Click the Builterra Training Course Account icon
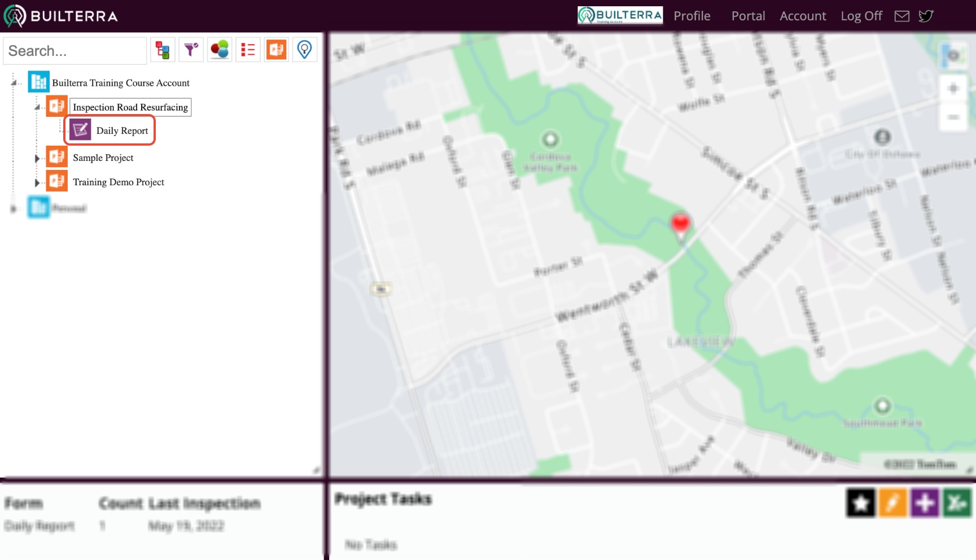Viewport: 976px width, 560px height. click(x=38, y=82)
